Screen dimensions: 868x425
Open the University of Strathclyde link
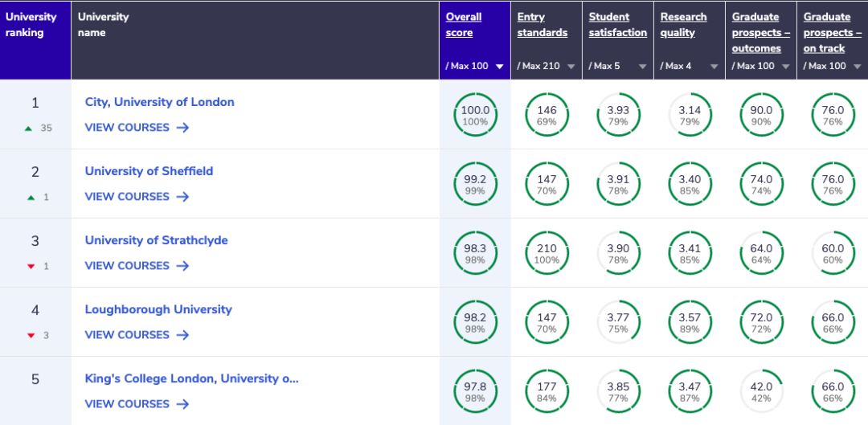pos(156,240)
